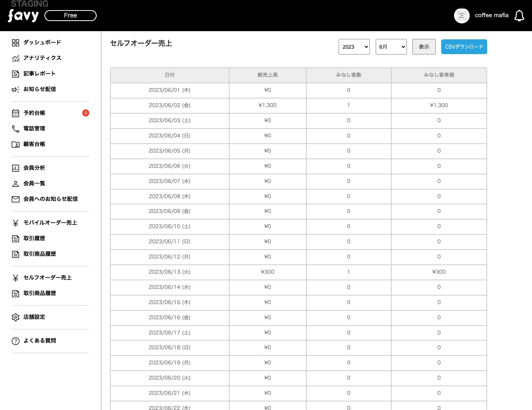Click the Free plan badge
The width and height of the screenshot is (532, 410).
(x=71, y=16)
